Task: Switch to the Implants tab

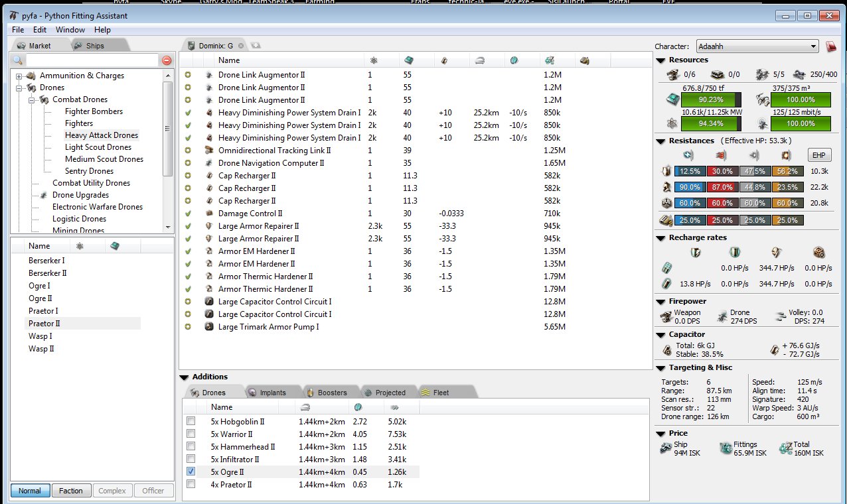Action: (x=272, y=392)
